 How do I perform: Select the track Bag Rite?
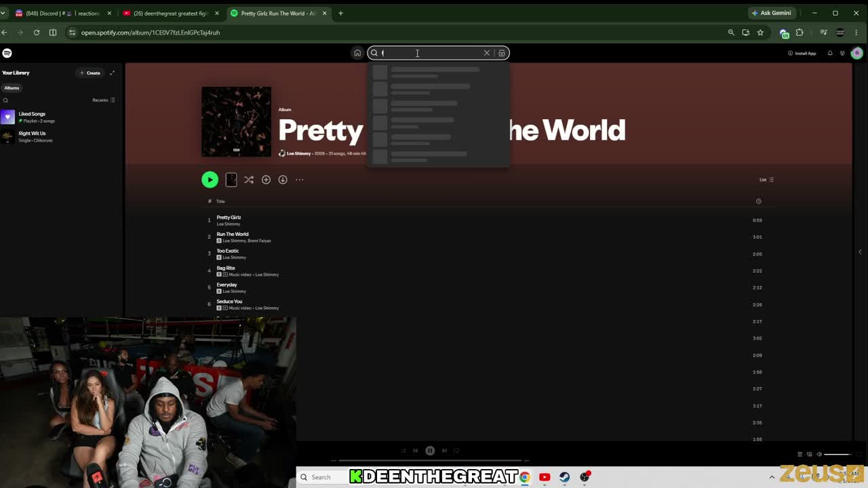click(x=226, y=268)
